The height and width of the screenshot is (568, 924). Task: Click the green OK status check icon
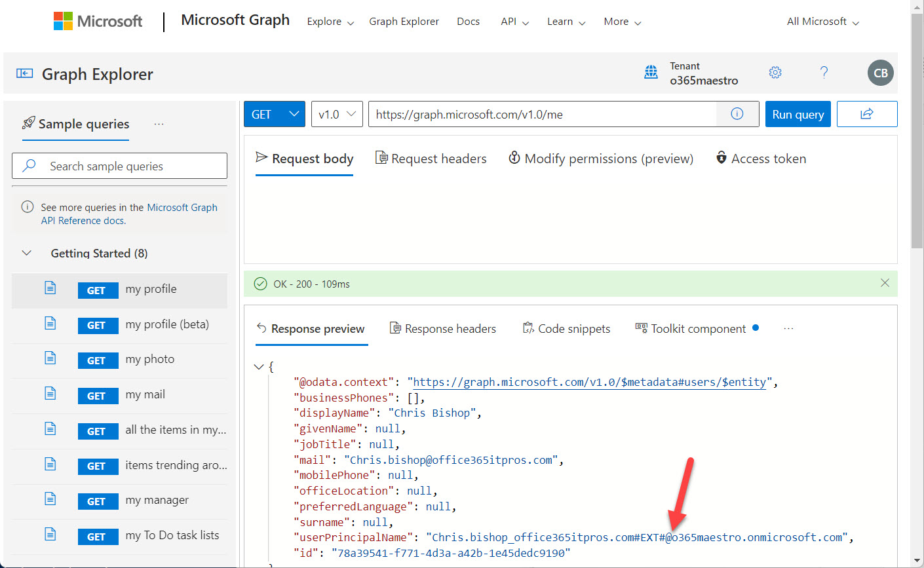click(260, 284)
